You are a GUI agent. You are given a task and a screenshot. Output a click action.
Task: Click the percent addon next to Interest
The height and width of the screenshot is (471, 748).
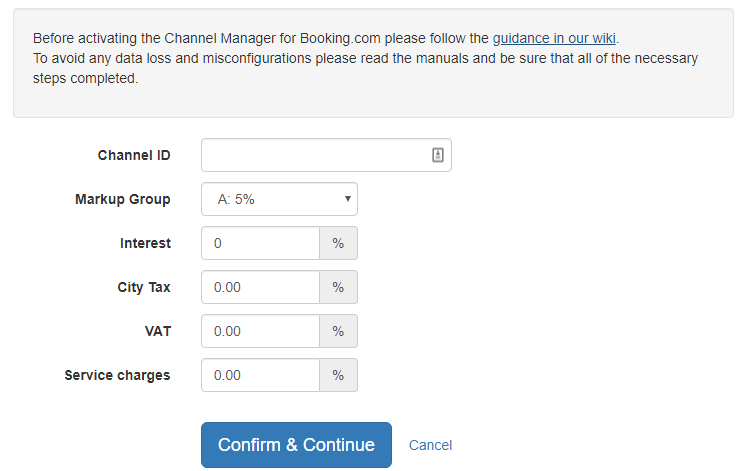(x=338, y=243)
